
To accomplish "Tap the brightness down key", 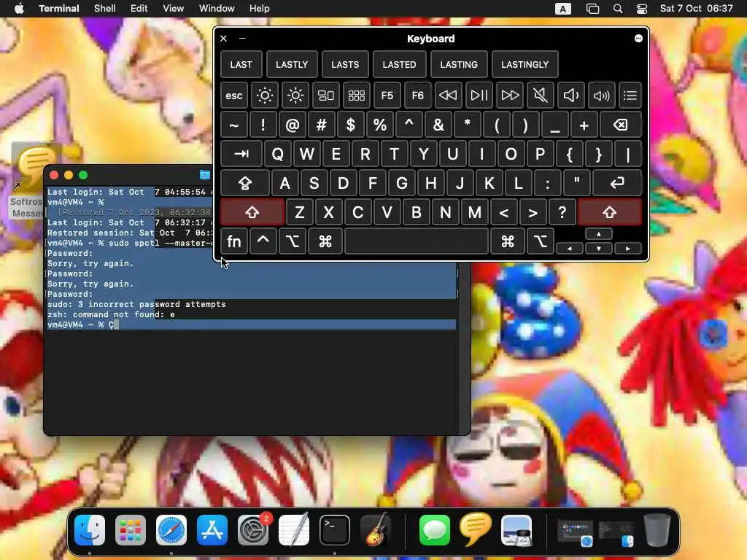I will click(264, 96).
